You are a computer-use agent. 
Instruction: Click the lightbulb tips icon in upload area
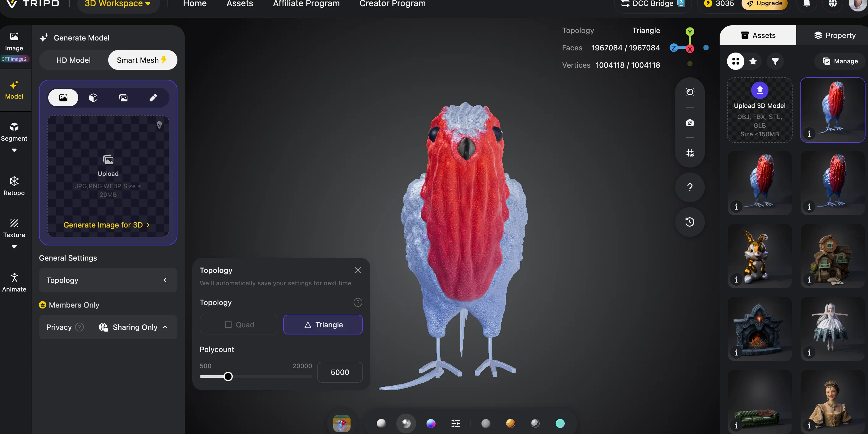(160, 125)
